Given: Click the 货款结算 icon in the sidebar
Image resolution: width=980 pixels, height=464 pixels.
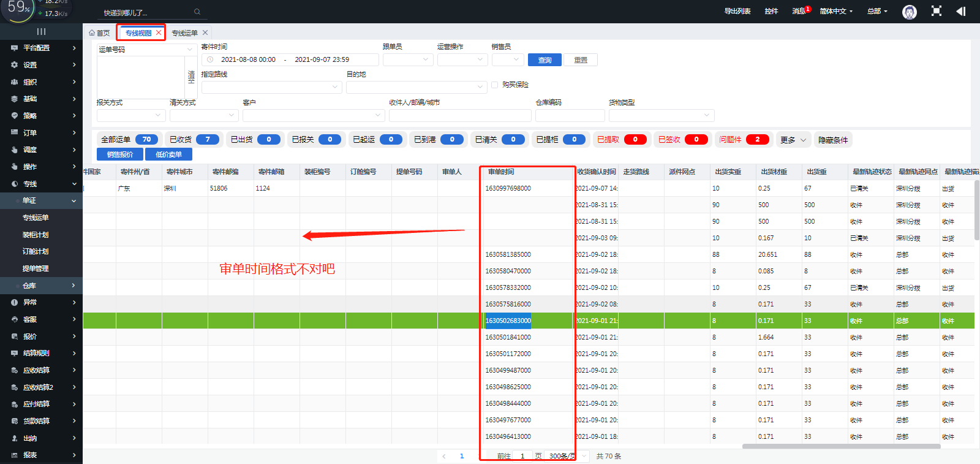Looking at the screenshot, I should click(15, 421).
